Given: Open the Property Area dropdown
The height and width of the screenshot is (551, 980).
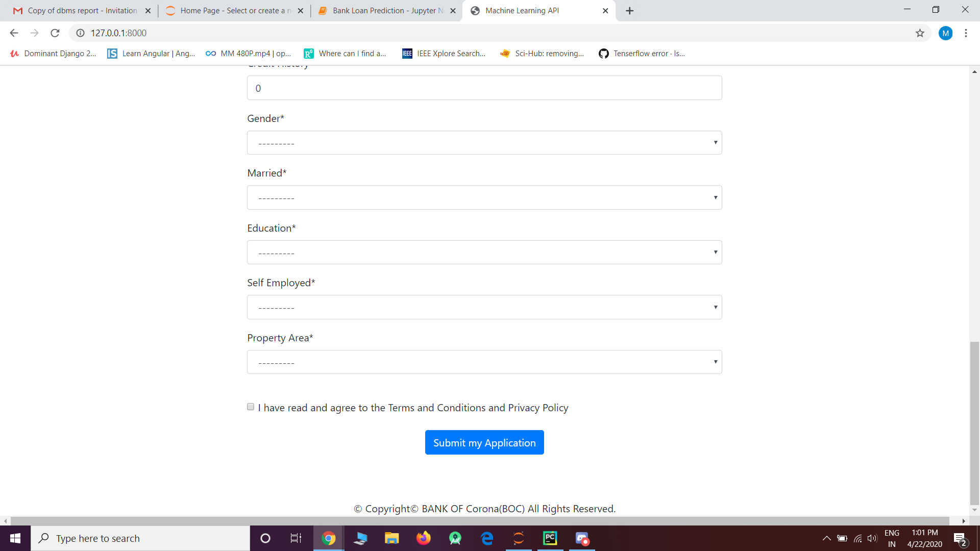Looking at the screenshot, I should click(484, 362).
